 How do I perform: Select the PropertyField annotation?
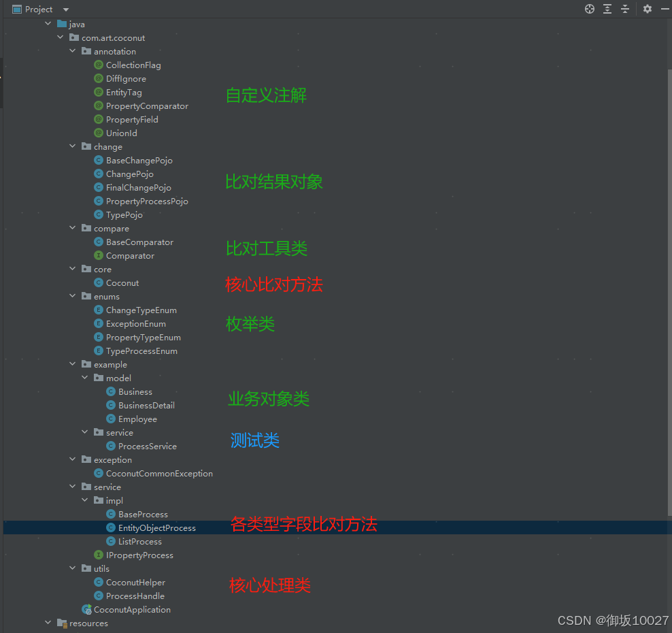point(132,120)
